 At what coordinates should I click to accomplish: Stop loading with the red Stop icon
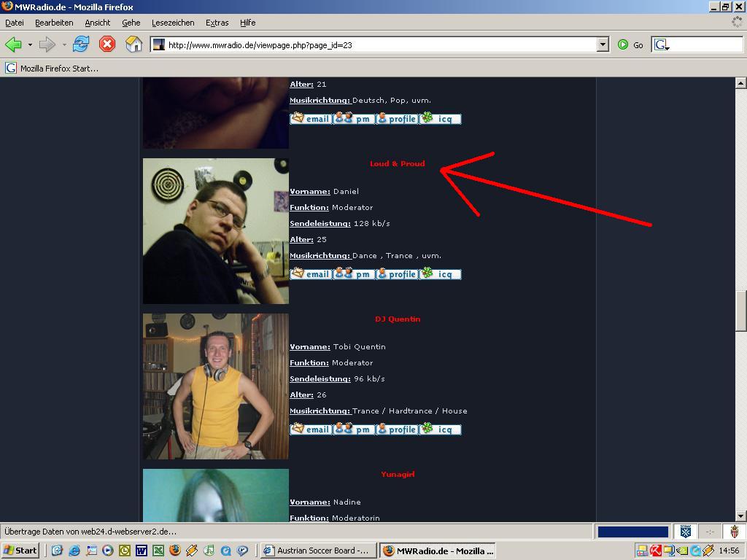(107, 44)
